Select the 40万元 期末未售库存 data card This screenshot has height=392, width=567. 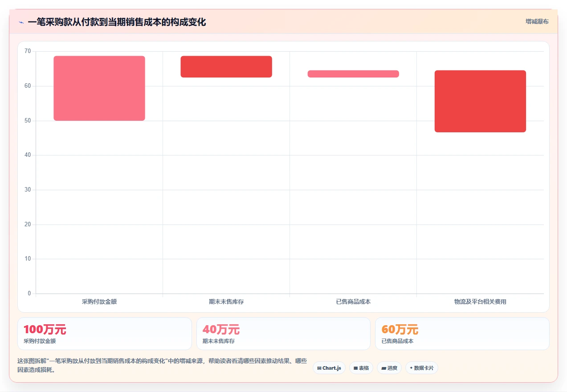point(283,334)
